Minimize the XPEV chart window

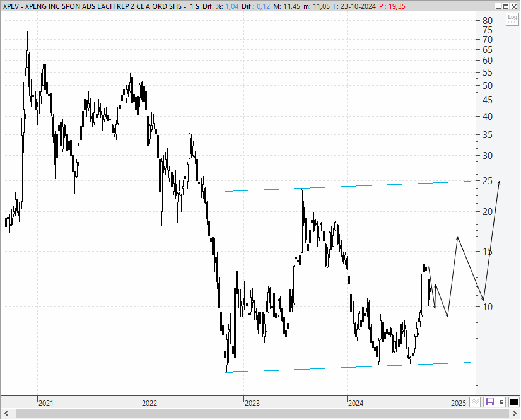coord(498,6)
